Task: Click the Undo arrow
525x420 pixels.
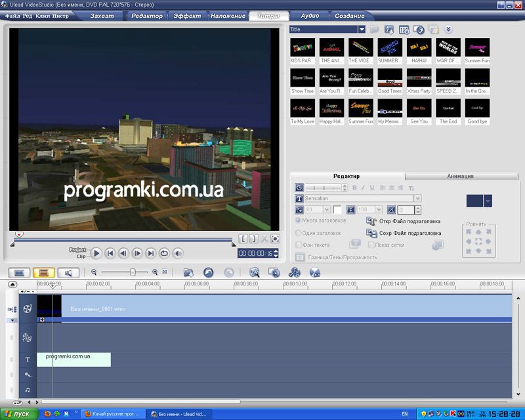Action: click(208, 272)
